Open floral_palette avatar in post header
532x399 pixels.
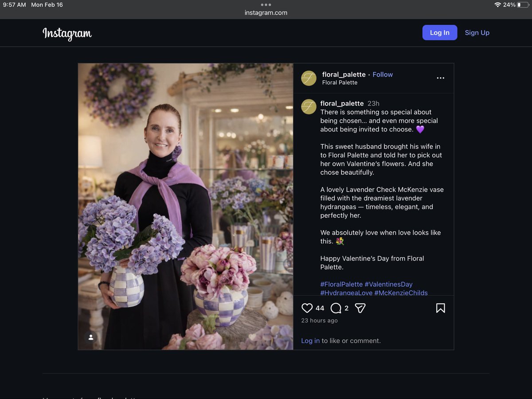309,78
